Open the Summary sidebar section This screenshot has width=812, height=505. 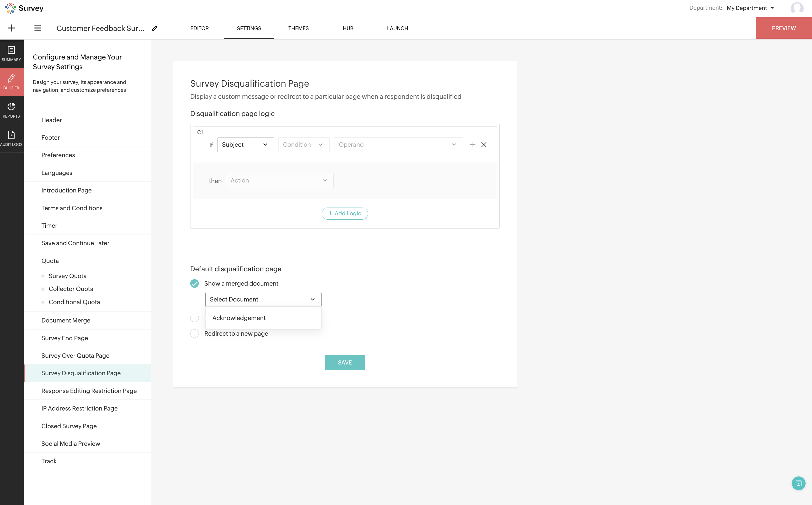12,54
